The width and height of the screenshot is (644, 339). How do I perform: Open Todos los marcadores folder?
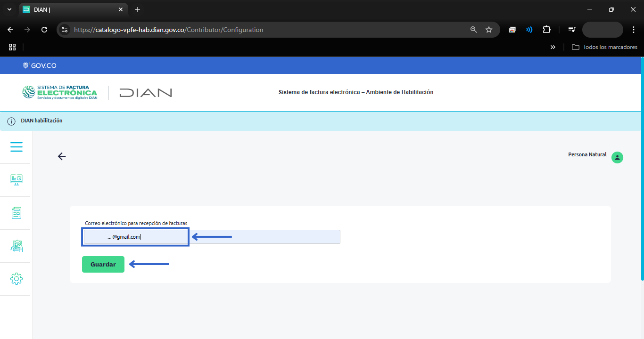click(604, 47)
